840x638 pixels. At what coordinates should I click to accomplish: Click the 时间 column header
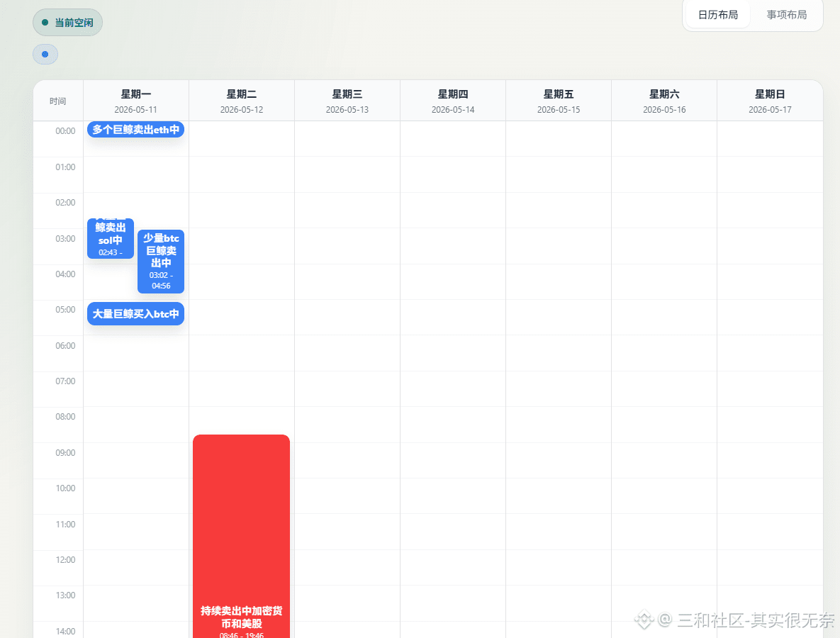coord(58,101)
